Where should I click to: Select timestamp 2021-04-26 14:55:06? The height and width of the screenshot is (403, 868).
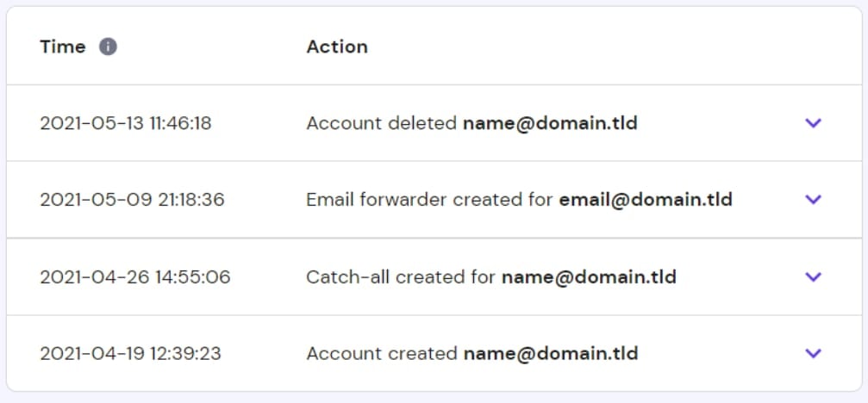[x=135, y=276]
